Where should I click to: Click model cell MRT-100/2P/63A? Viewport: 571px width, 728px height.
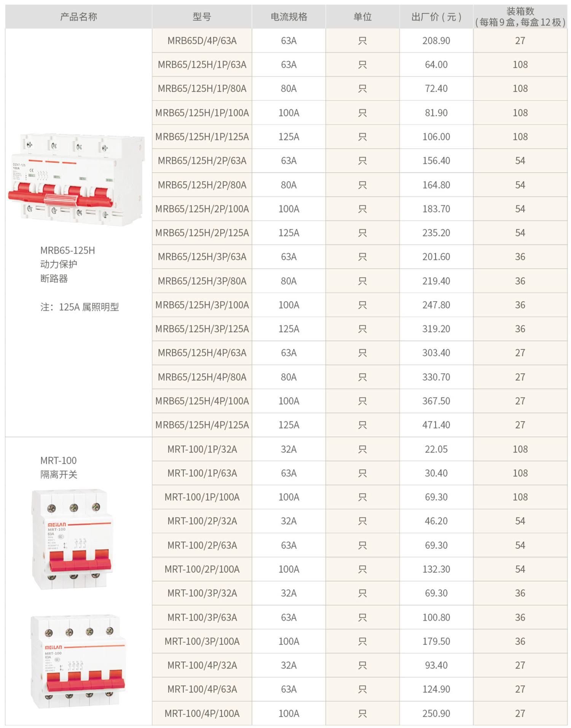(202, 545)
